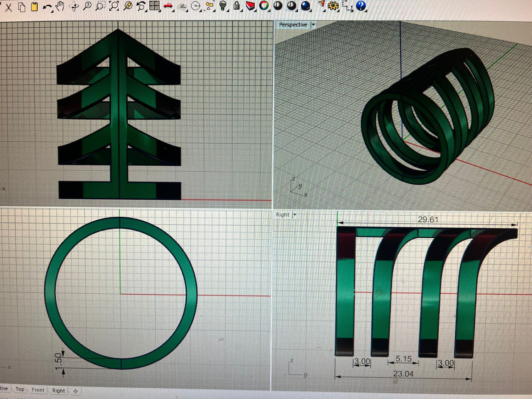Open Help with the question mark
532x399 pixels.
coord(361,6)
